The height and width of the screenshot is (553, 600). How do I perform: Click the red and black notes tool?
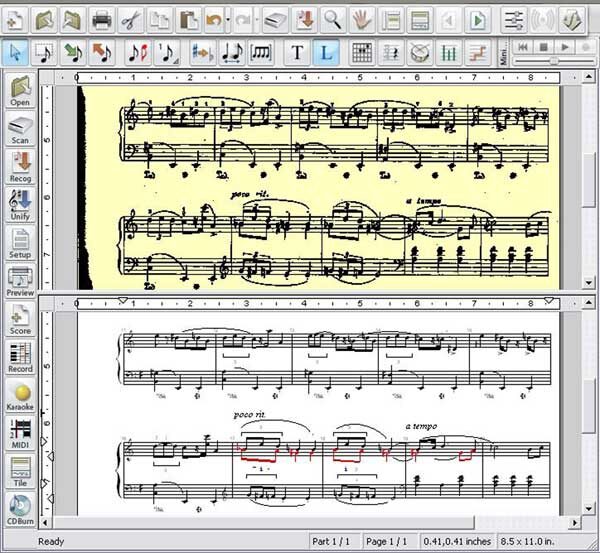tap(138, 52)
